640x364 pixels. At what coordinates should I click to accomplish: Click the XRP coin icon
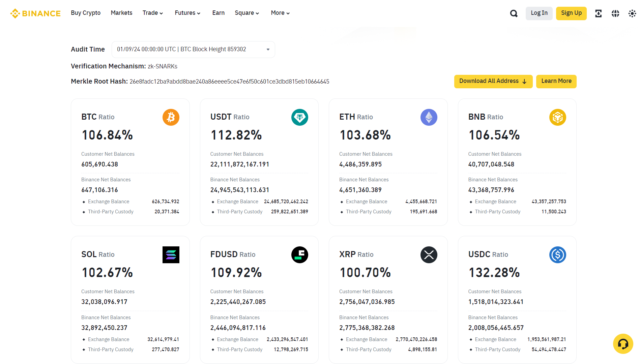tap(429, 255)
